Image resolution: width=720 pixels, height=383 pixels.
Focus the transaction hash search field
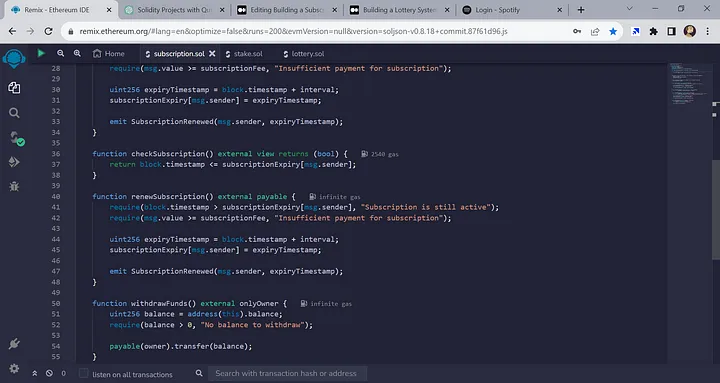[287, 373]
